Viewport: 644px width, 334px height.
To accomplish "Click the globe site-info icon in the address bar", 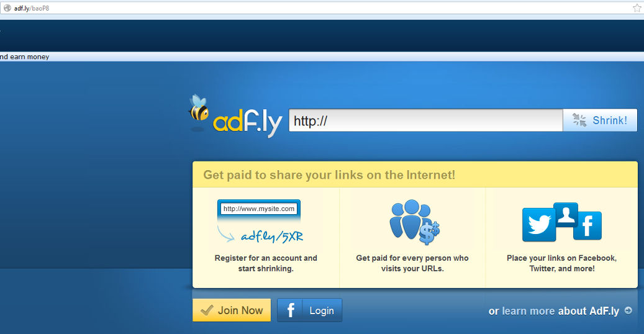I will pos(7,8).
